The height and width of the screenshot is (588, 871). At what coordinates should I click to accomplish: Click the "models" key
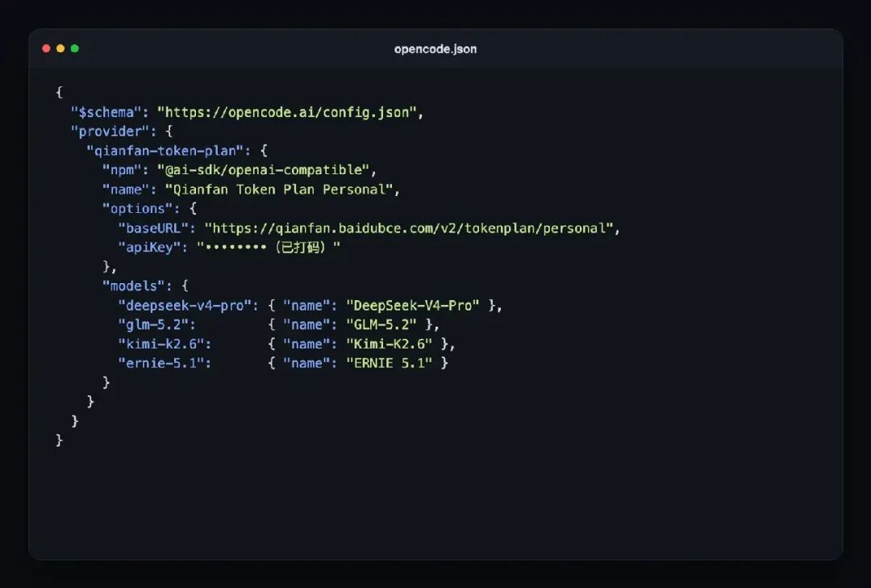134,286
